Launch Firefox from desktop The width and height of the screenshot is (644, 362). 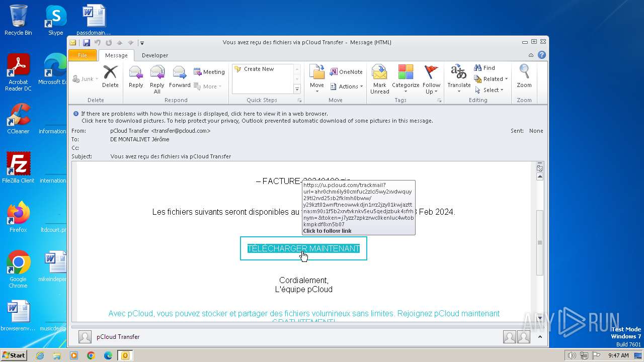point(18,217)
